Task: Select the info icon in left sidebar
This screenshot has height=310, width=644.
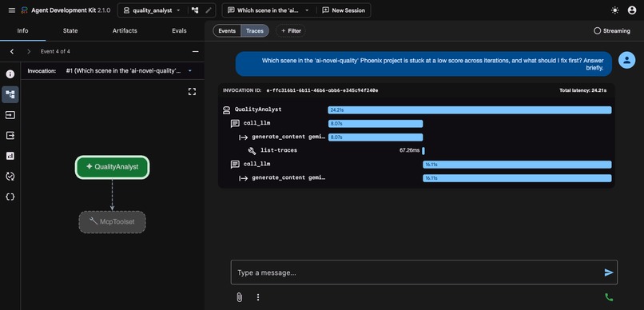Action: click(10, 74)
